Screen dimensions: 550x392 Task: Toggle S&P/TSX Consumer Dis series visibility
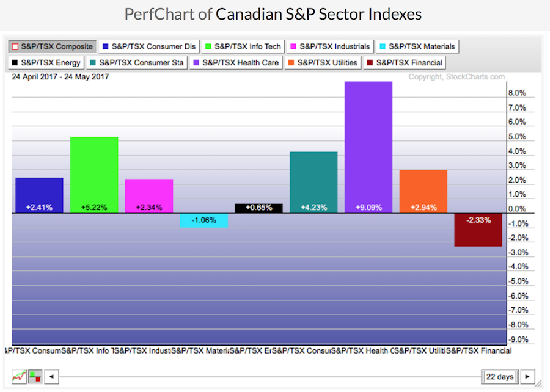click(x=150, y=46)
